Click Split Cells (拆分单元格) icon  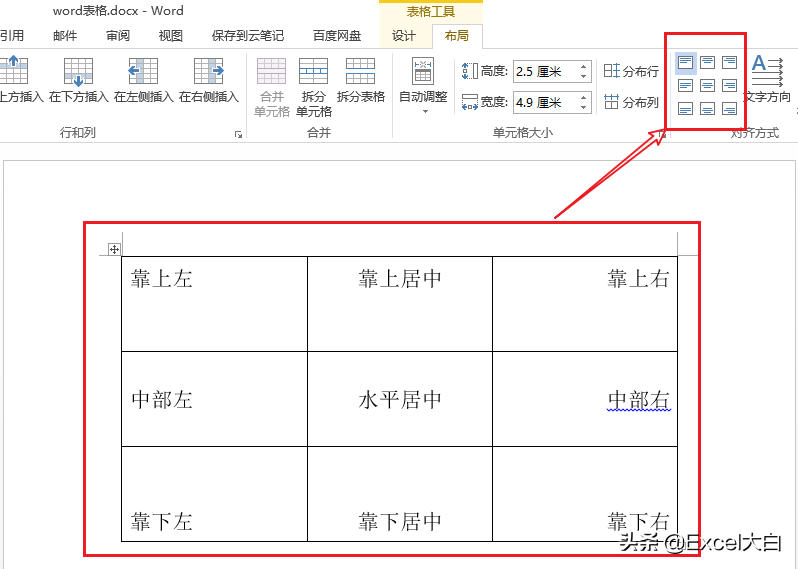pyautogui.click(x=313, y=72)
